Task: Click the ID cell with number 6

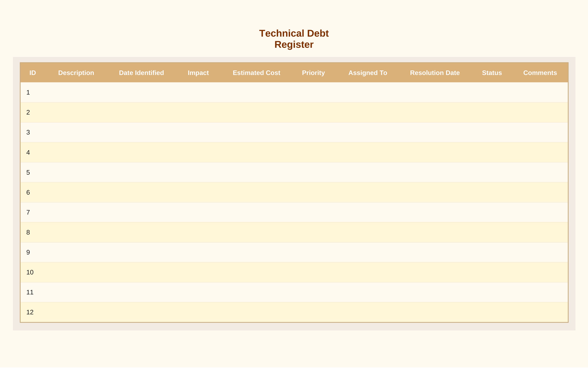Action: coord(33,192)
